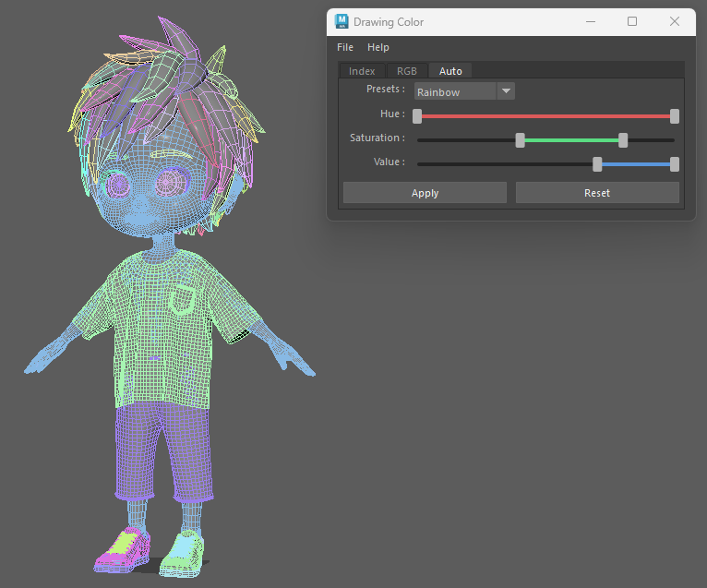Click the Maya icon in Drawing Color title bar

(x=342, y=21)
